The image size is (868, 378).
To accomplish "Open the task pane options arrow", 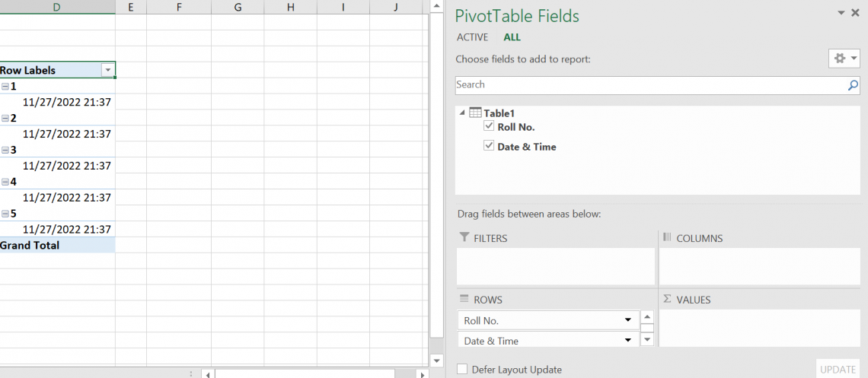I will pos(841,13).
